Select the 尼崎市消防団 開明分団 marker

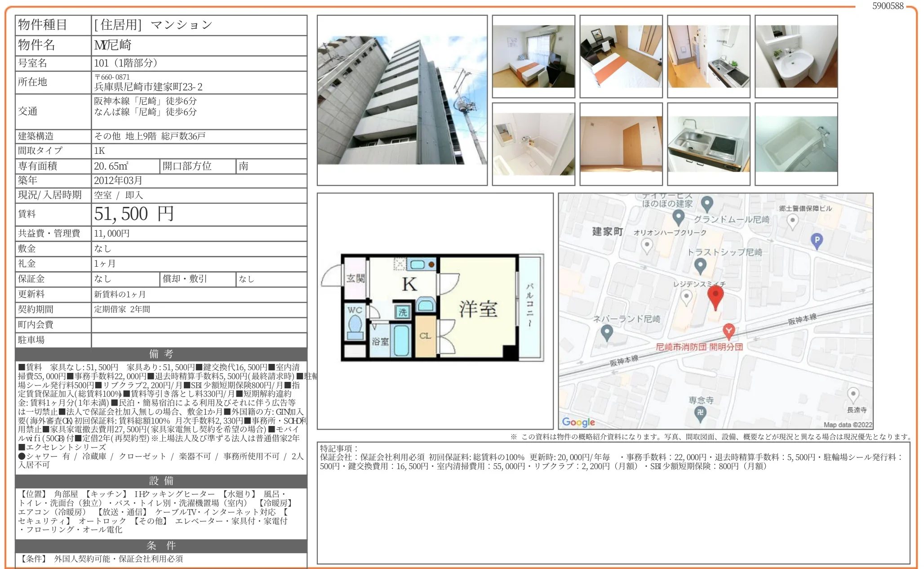(729, 331)
